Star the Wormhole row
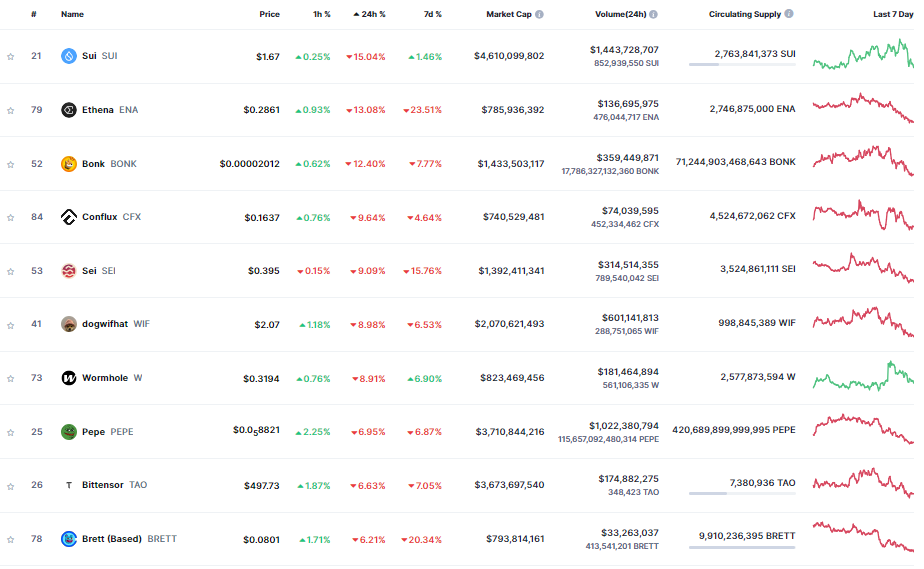 coord(11,379)
